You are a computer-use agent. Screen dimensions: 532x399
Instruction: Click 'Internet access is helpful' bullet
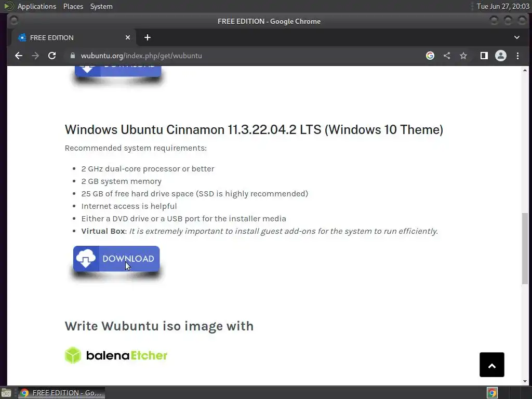[x=129, y=206]
